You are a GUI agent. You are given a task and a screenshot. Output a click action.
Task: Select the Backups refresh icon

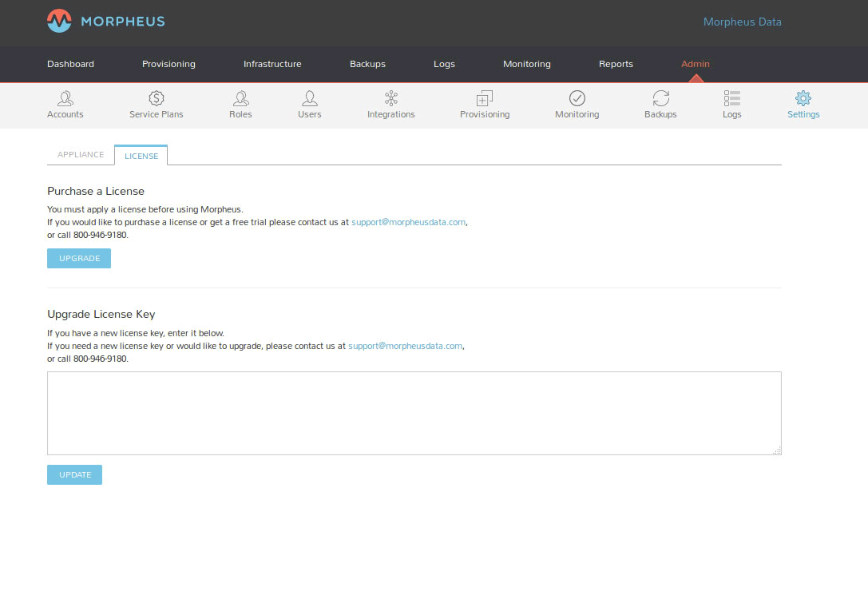coord(660,98)
